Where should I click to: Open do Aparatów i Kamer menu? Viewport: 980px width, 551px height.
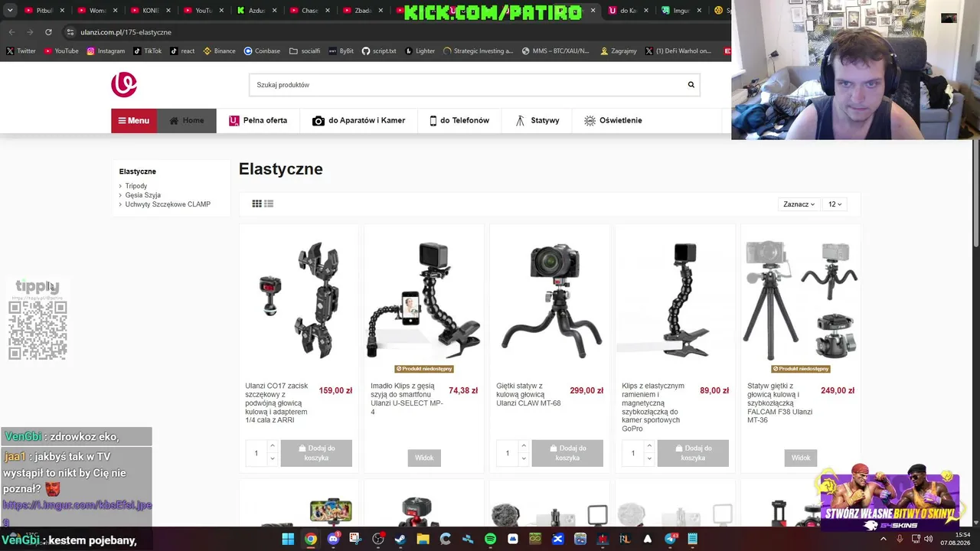click(358, 120)
